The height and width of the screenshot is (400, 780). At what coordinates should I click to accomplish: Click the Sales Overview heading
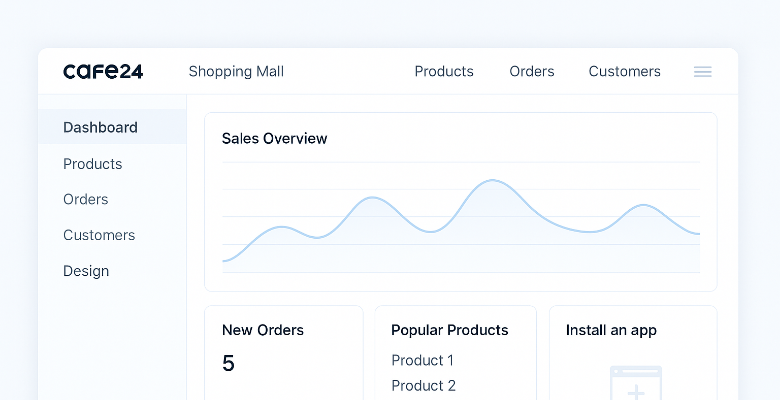coord(274,138)
